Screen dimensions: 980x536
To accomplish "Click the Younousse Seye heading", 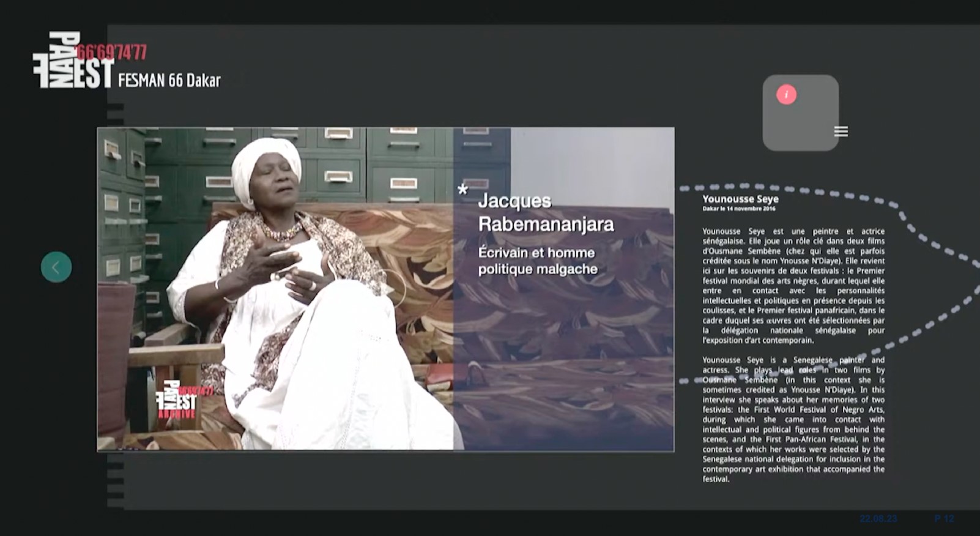I will coord(740,199).
